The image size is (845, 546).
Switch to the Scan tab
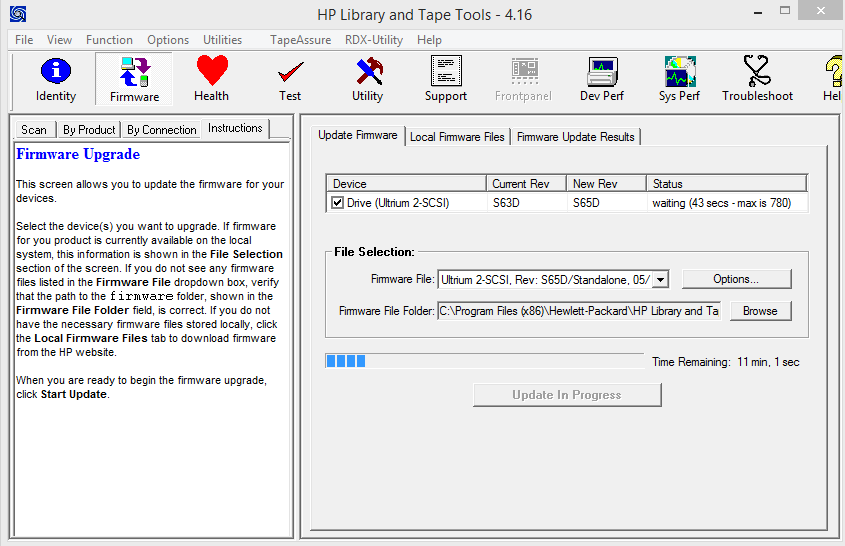(34, 130)
